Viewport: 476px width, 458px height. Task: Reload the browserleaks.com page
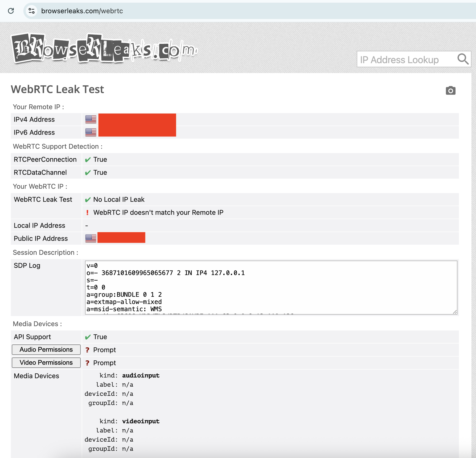click(11, 11)
